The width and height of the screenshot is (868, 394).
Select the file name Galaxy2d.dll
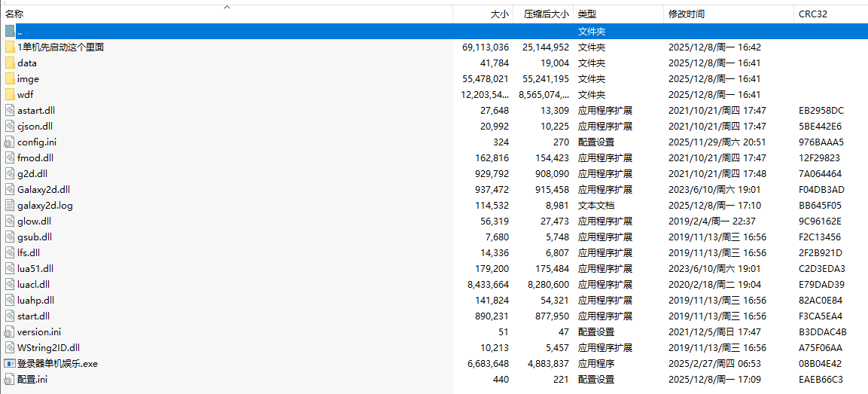pos(44,190)
